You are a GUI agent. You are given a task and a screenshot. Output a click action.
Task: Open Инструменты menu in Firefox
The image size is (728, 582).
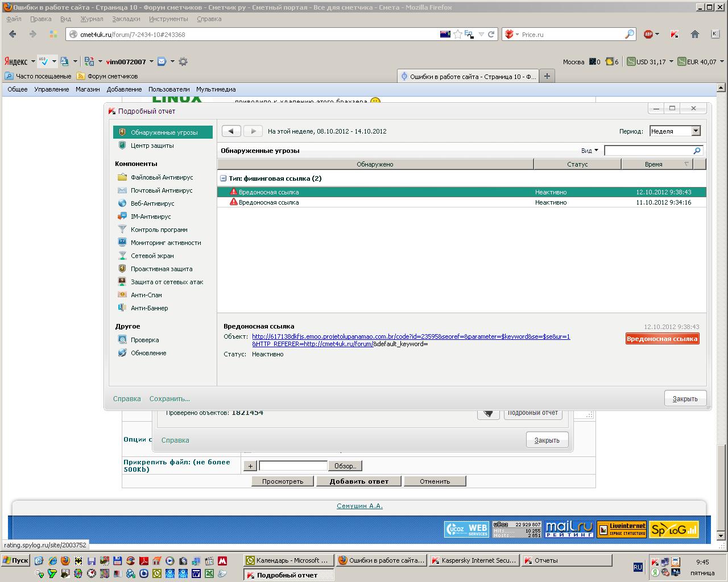(x=168, y=19)
